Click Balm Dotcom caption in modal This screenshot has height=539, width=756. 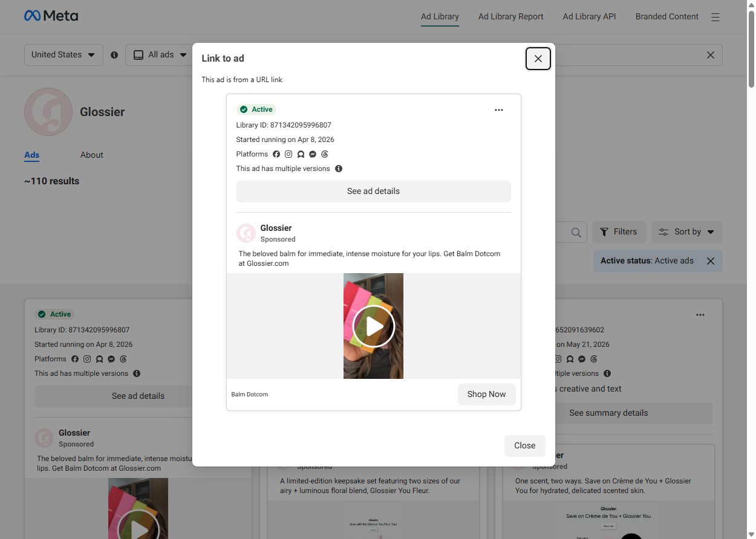pyautogui.click(x=250, y=395)
